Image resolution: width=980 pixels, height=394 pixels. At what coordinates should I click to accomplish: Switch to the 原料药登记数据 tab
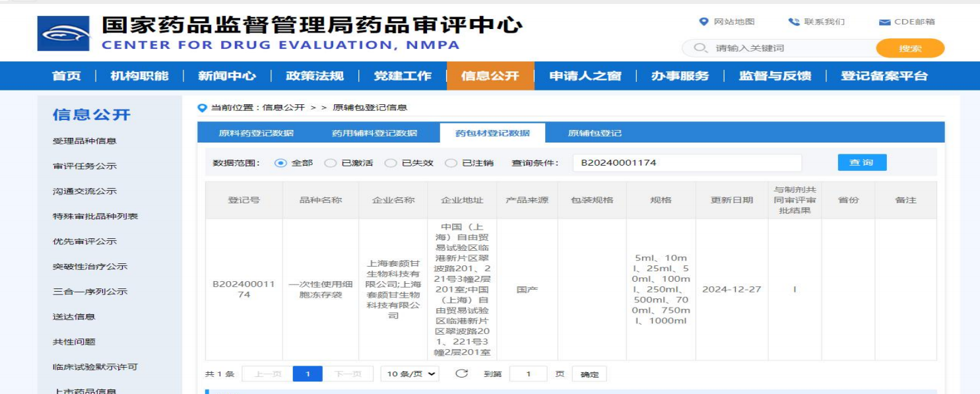[x=256, y=133]
